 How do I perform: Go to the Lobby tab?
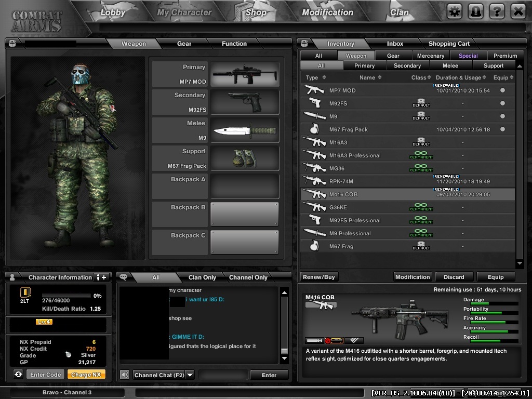[x=113, y=12]
